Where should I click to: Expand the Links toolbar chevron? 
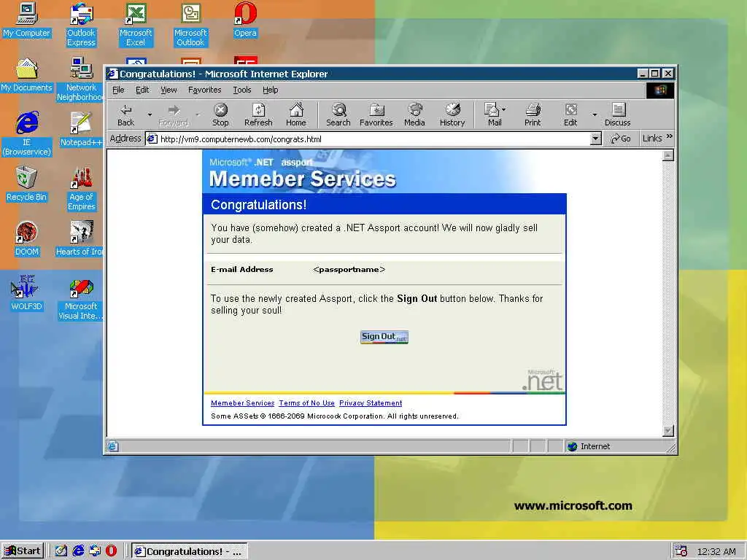(x=670, y=136)
